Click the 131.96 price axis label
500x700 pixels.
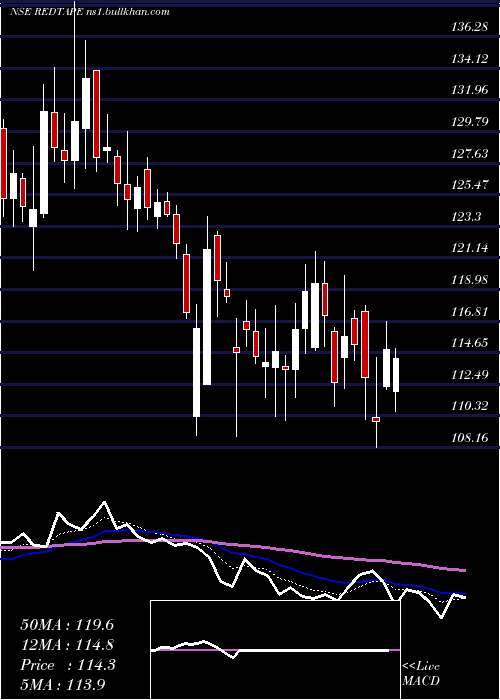click(x=469, y=90)
